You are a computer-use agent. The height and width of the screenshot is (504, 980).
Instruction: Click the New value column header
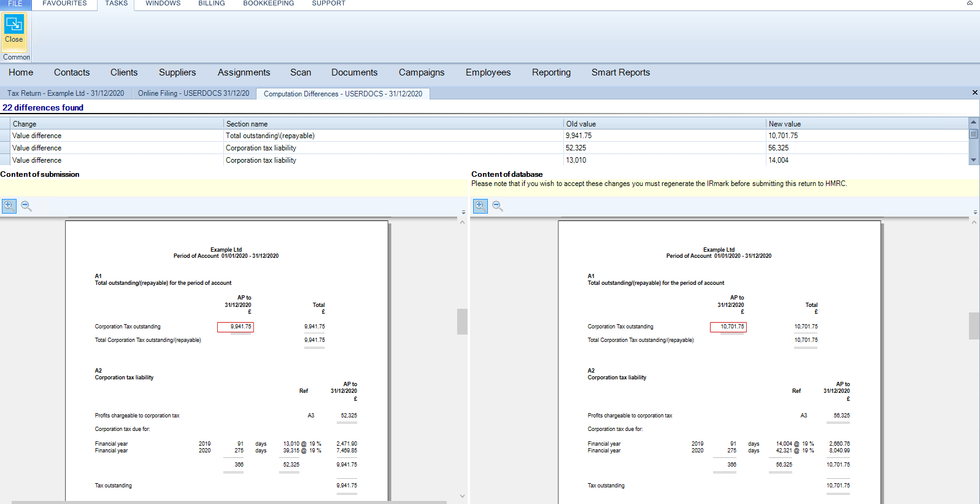[867, 123]
